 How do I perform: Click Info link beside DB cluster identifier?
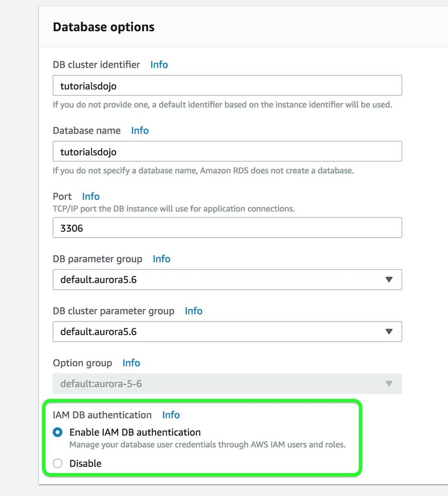pos(159,65)
